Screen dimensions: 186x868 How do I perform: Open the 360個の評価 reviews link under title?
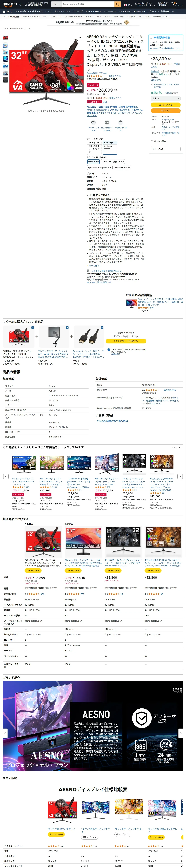114,76
